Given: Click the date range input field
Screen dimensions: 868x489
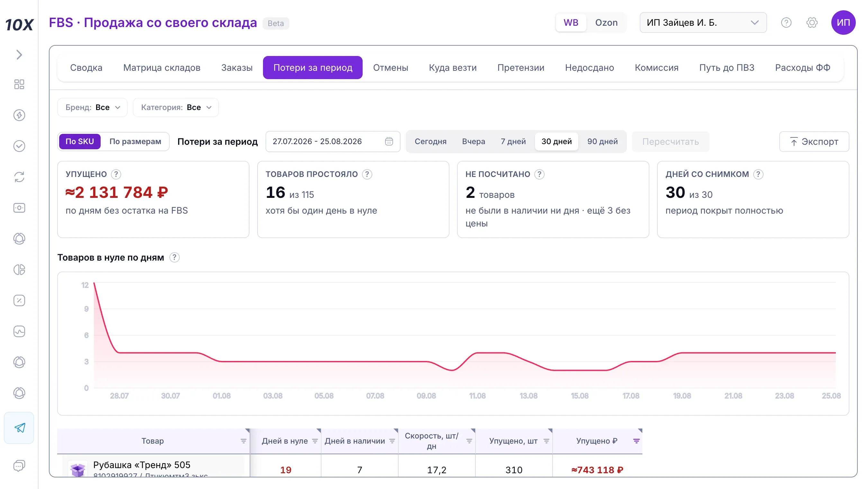Looking at the screenshot, I should tap(333, 141).
